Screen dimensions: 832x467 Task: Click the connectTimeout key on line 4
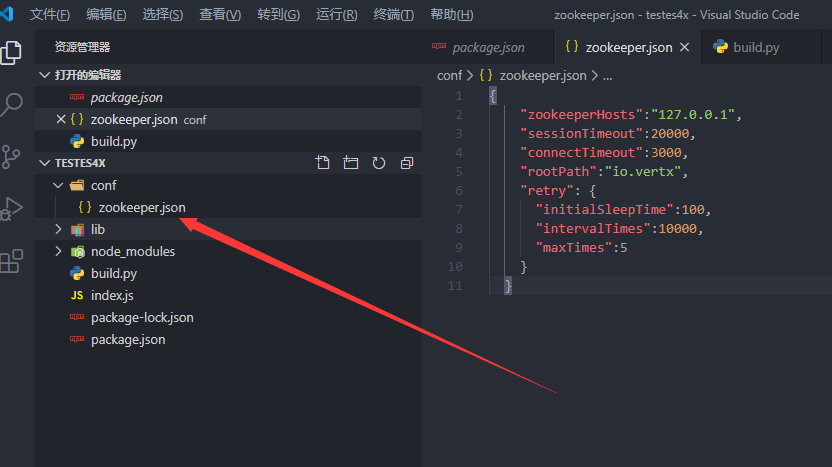point(581,153)
